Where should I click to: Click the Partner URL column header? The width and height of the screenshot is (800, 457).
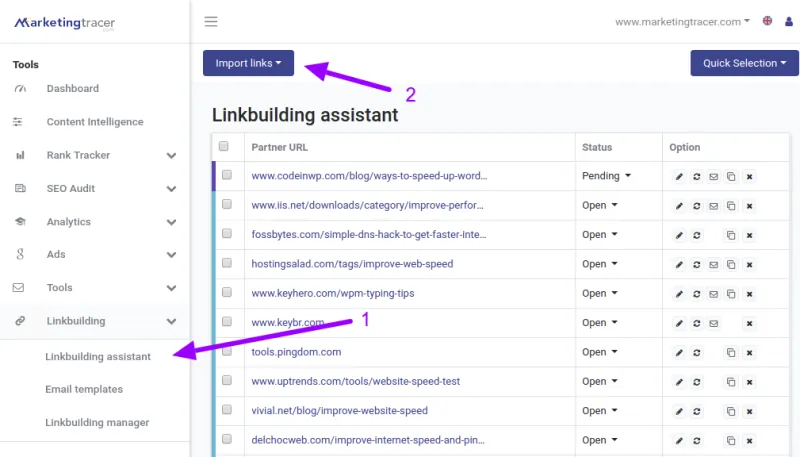coord(280,147)
